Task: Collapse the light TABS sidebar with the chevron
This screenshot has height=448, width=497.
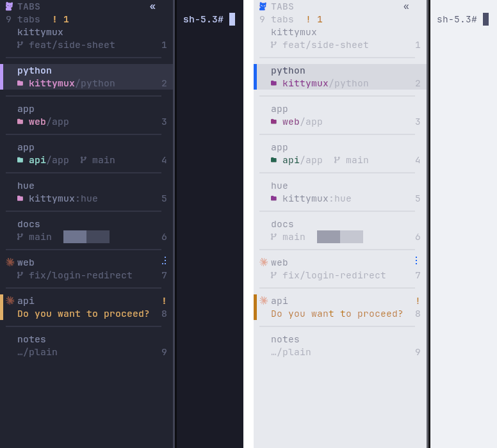Action: pyautogui.click(x=406, y=6)
